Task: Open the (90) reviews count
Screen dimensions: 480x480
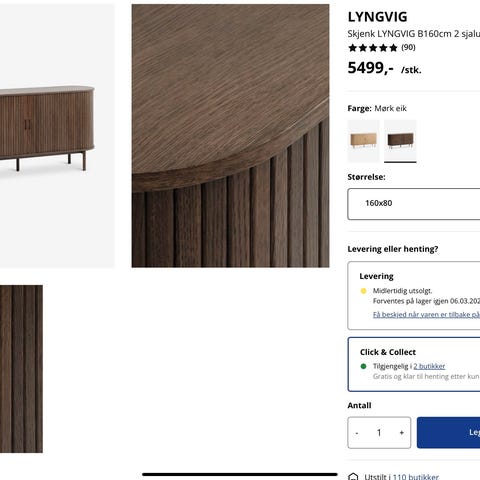Action: tap(408, 47)
